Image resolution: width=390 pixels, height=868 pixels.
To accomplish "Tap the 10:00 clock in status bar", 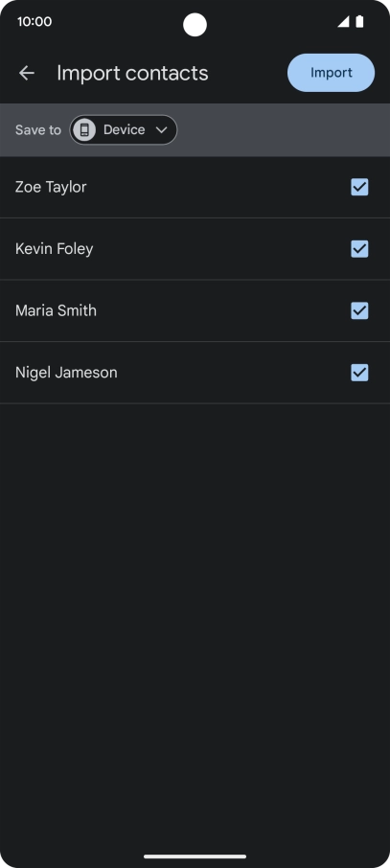I will pyautogui.click(x=34, y=22).
